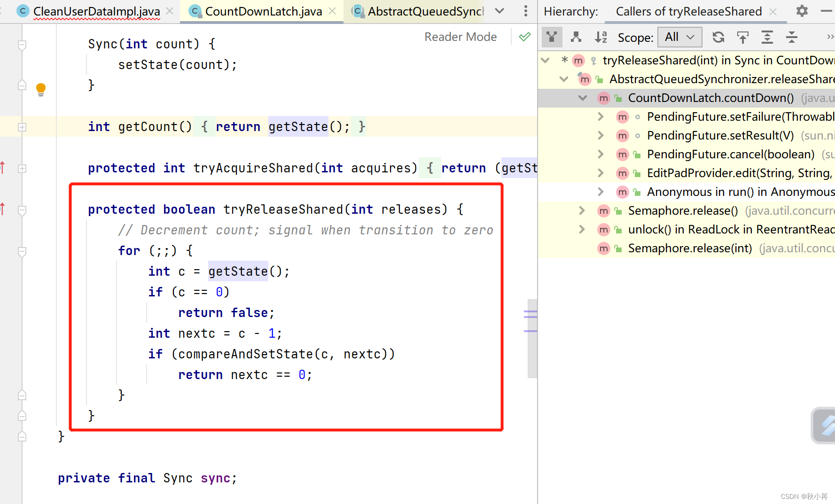835x504 pixels.
Task: Select Semaphore.release(int) in hierarchy
Action: [687, 248]
